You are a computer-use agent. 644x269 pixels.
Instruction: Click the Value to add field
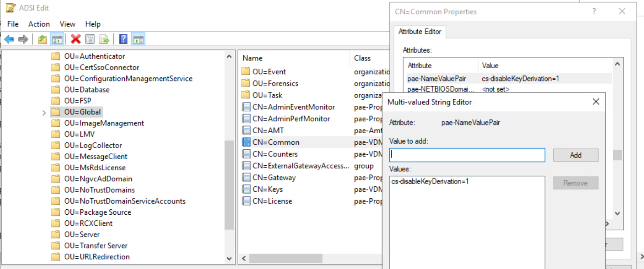[467, 155]
